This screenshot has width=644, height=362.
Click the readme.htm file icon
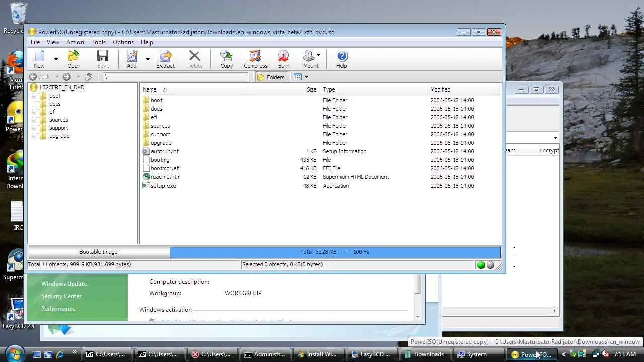tap(146, 177)
